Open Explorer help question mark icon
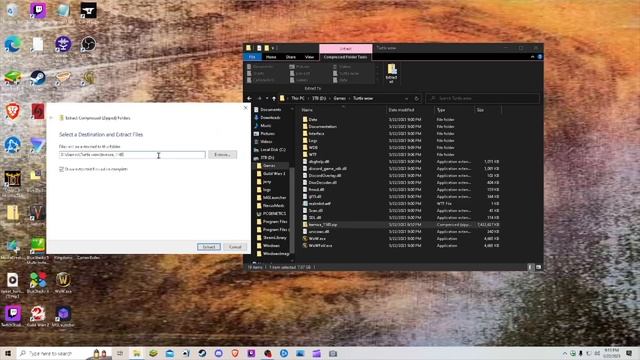This screenshot has width=640, height=360. [x=540, y=57]
